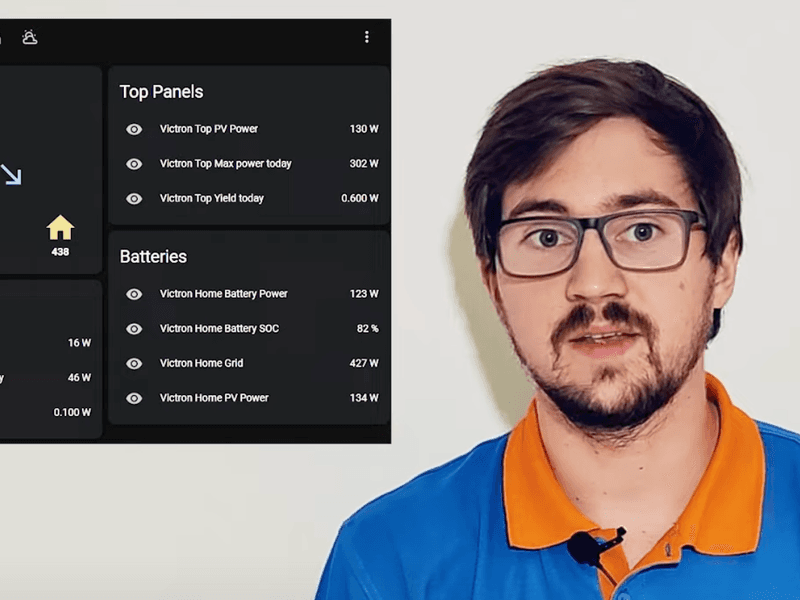The width and height of the screenshot is (800, 600).
Task: Open the three-dot overflow menu
Action: pos(366,37)
